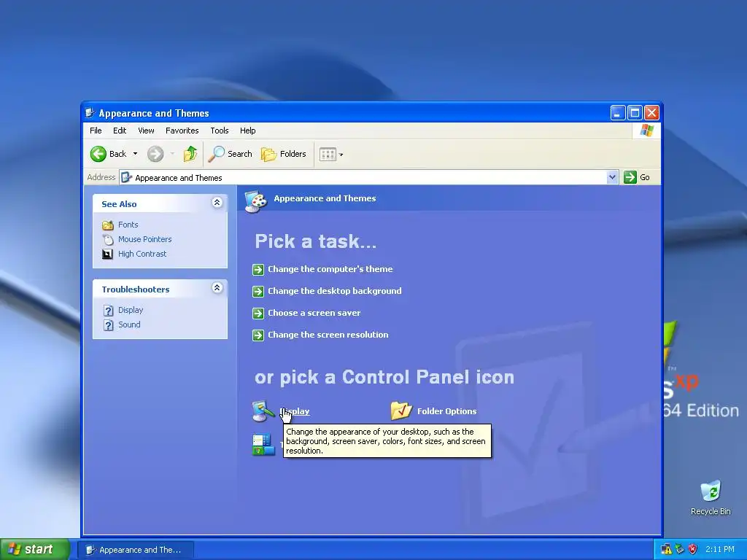Click arrow icon beside Change the desktop background
Image resolution: width=747 pixels, height=560 pixels.
coord(258,292)
